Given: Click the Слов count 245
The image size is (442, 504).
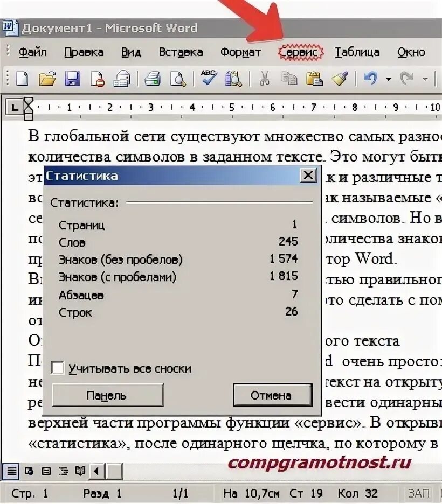Looking at the screenshot, I should (x=288, y=241).
